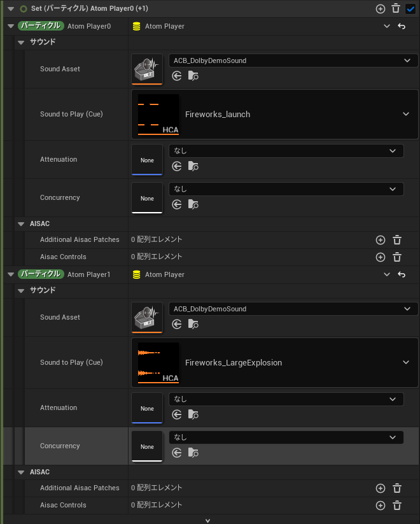This screenshot has width=420, height=524.
Task: Select the Fireworks_LargeExplosion HCA thumbnail
Action: 158,362
